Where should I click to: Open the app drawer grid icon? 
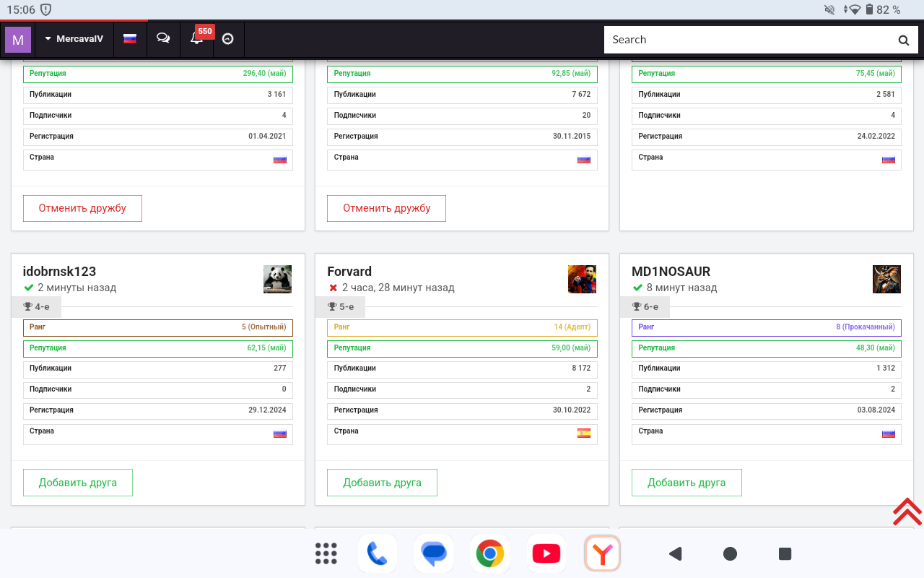coord(326,554)
